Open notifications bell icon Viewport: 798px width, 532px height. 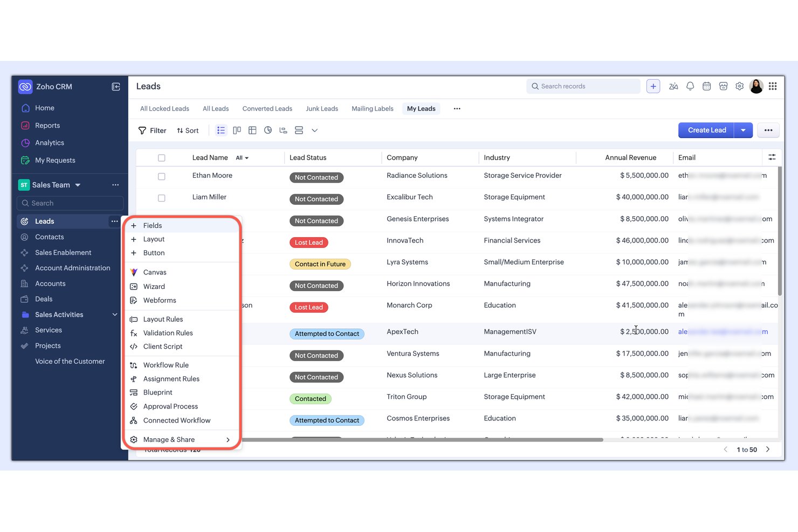click(690, 86)
